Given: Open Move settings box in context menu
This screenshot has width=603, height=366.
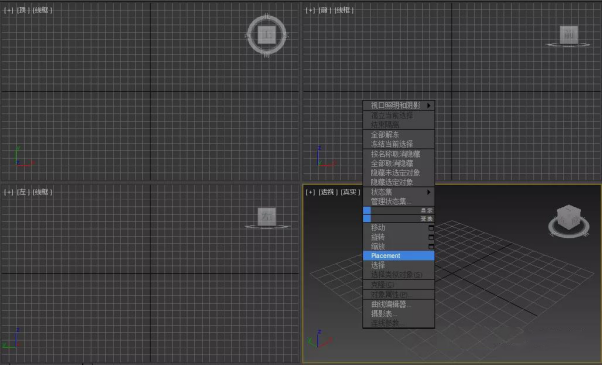Looking at the screenshot, I should coord(431,228).
